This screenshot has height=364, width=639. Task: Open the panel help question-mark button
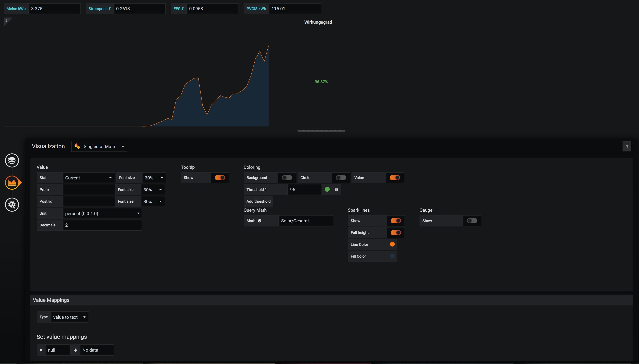coord(627,147)
